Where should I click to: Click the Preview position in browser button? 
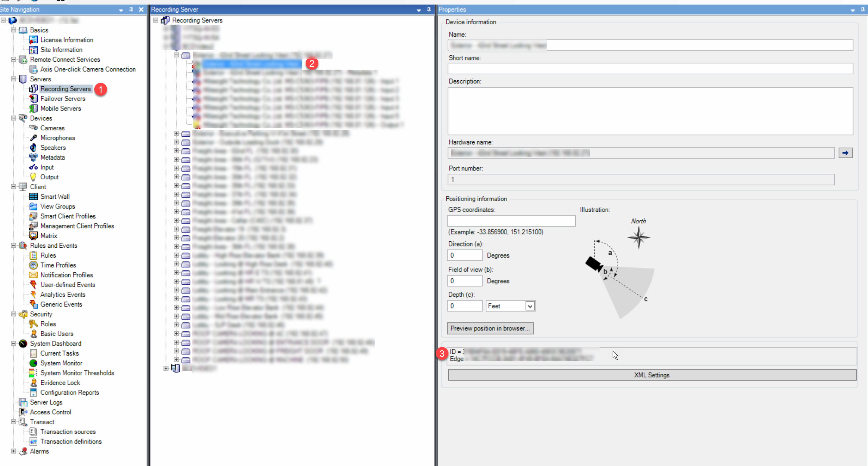pos(490,328)
